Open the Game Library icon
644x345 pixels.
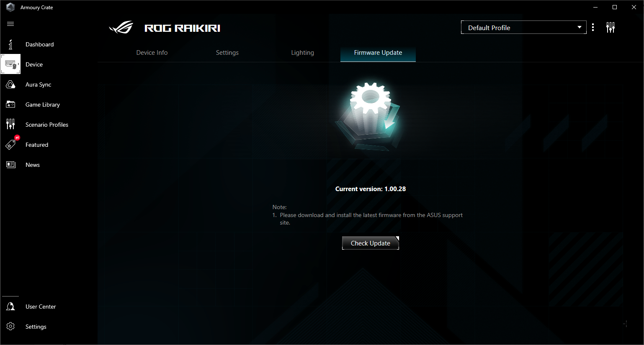[10, 105]
